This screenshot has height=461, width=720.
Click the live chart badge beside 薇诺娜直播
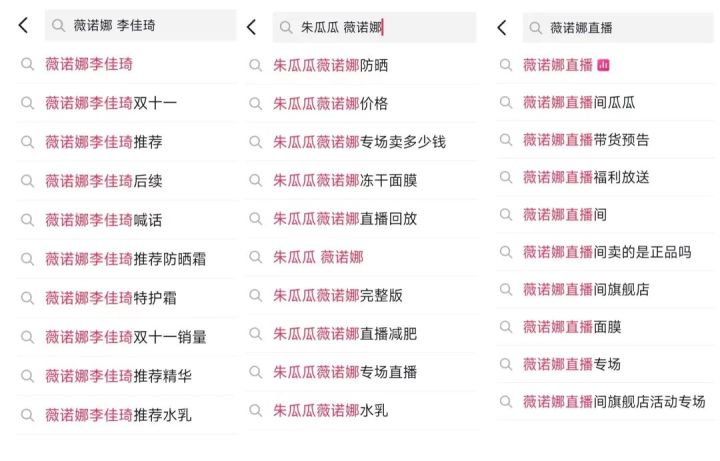click(x=603, y=65)
